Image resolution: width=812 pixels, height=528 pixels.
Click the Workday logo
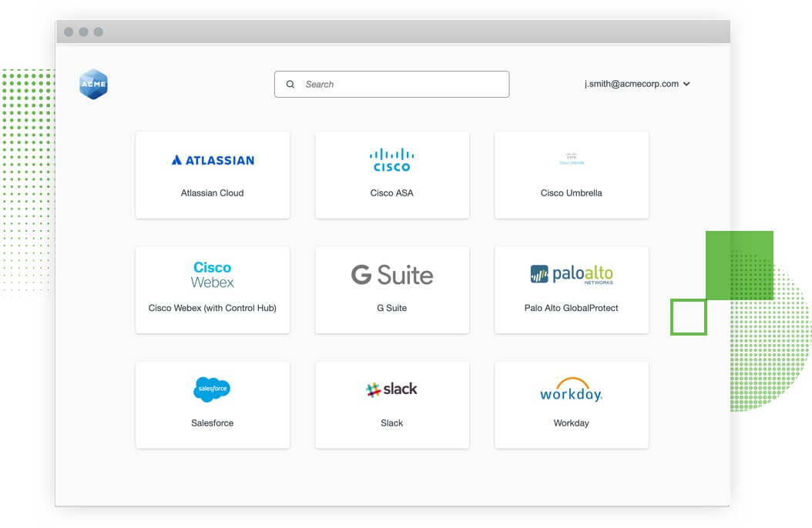[x=571, y=390]
